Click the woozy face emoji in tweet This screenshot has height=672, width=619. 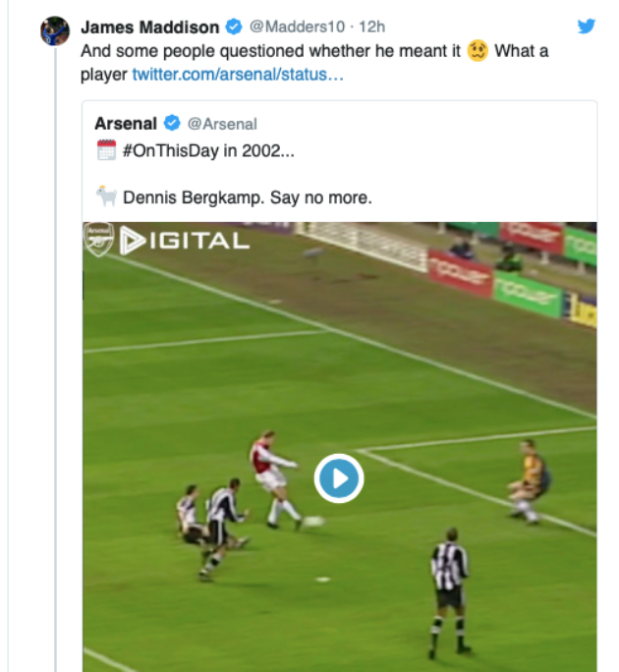(478, 50)
